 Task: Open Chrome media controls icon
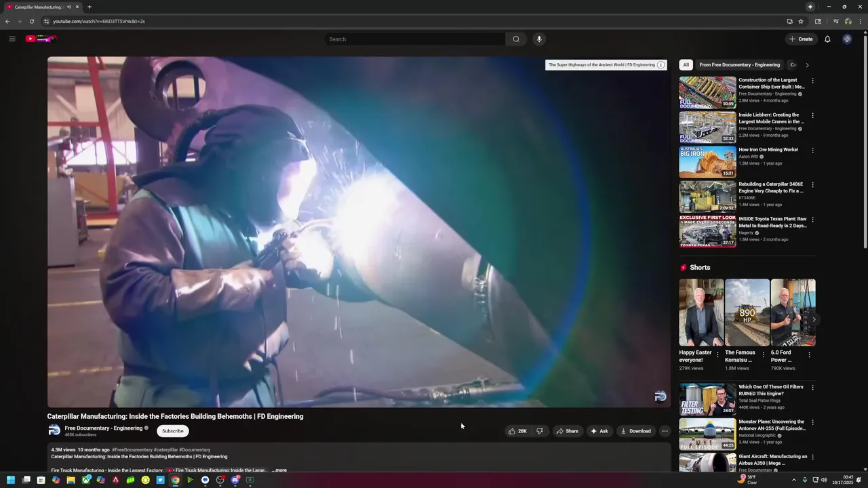[836, 21]
